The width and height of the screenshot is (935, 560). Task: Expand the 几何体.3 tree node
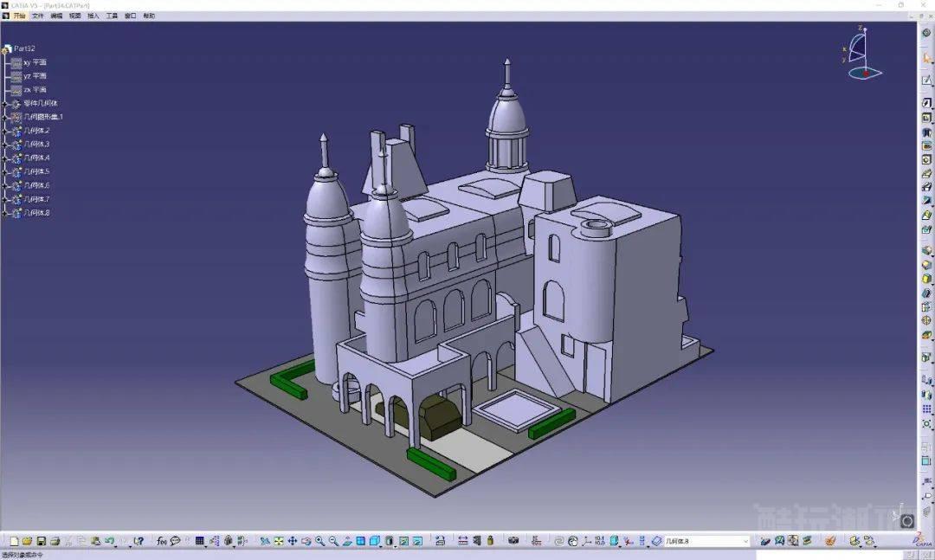pos(5,145)
